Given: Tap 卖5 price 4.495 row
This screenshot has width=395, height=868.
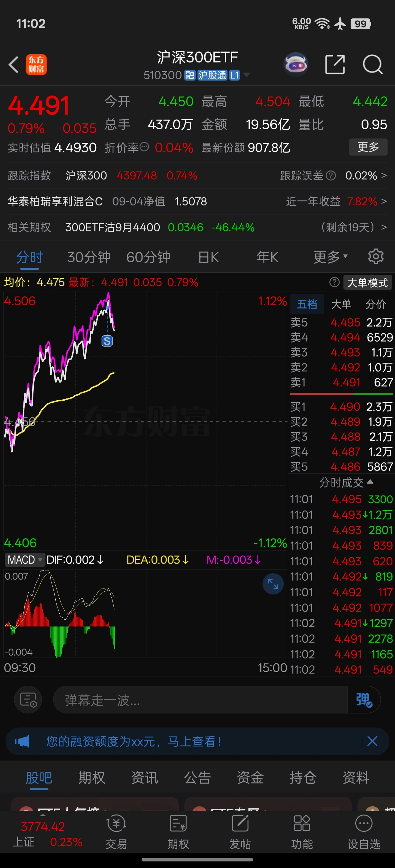Looking at the screenshot, I should click(342, 322).
